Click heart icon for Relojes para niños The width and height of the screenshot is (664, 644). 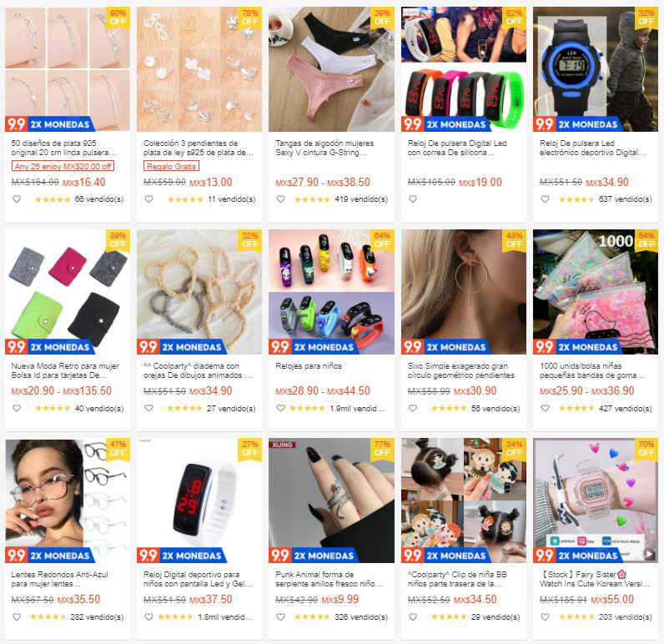(x=281, y=408)
